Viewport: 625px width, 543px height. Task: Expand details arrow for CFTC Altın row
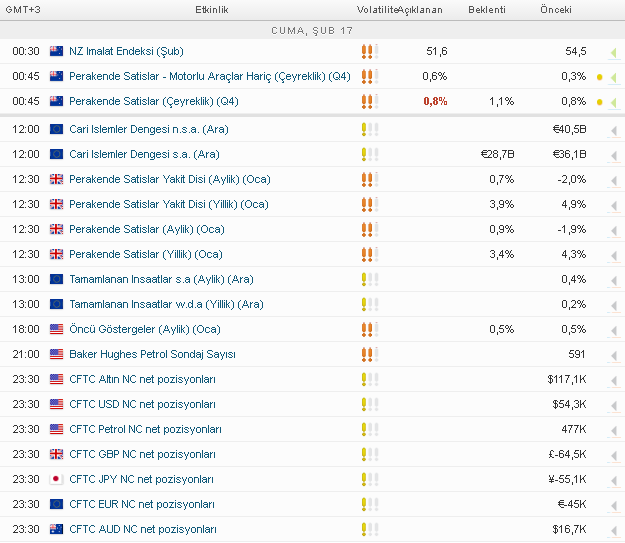click(x=612, y=380)
